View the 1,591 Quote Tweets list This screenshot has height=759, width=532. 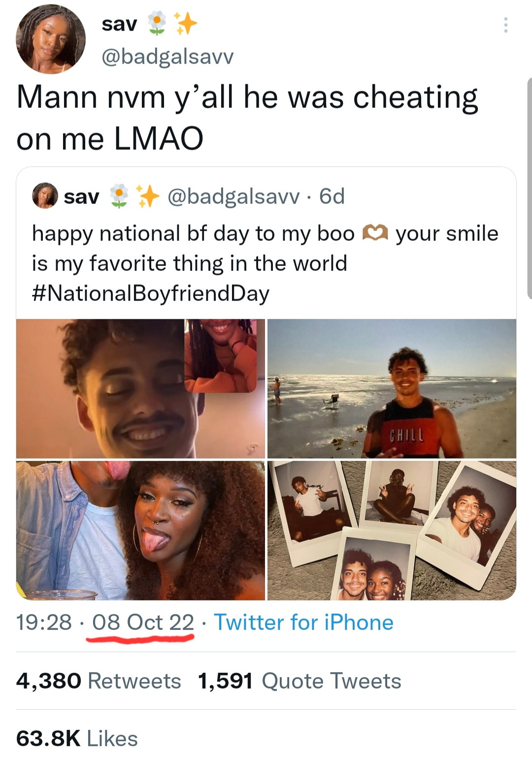point(299,681)
